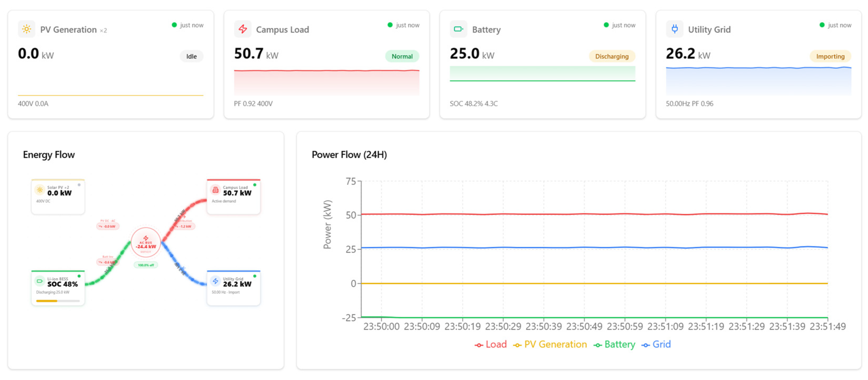Image resolution: width=868 pixels, height=380 pixels.
Task: Click the Importing status badge
Action: click(830, 56)
